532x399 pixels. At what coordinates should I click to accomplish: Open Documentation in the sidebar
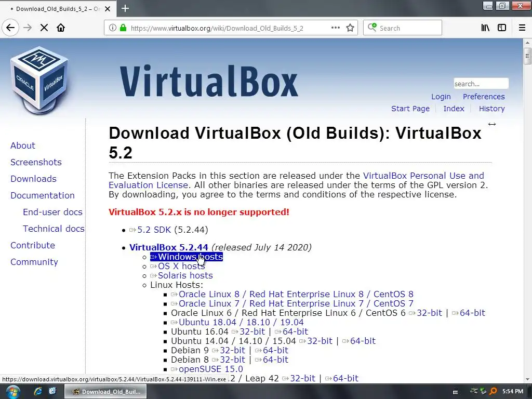(x=43, y=195)
